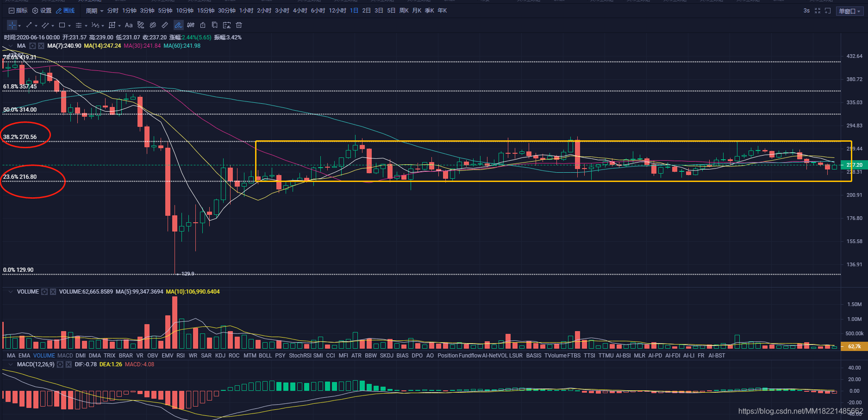Open 设置 settings button
The width and height of the screenshot is (868, 420).
pyautogui.click(x=42, y=10)
